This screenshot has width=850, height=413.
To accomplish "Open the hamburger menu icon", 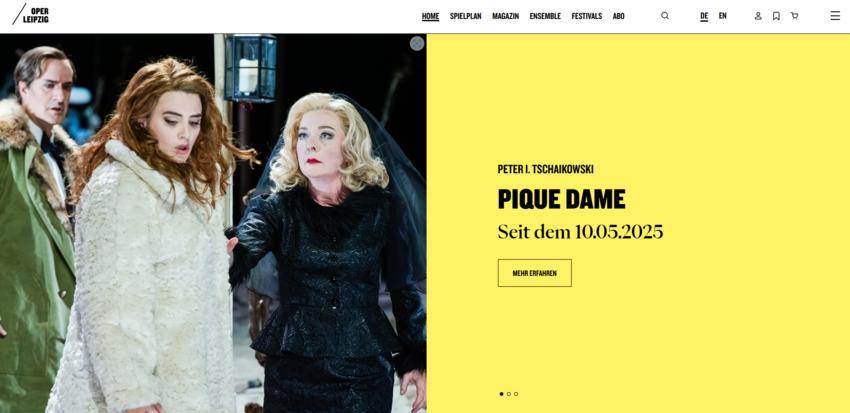I will tap(835, 16).
